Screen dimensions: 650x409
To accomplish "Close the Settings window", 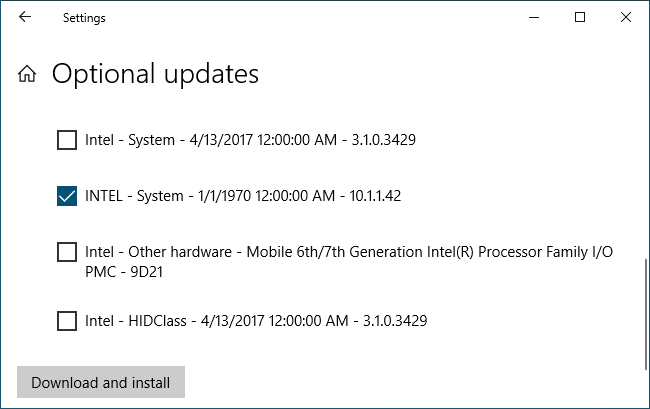I will click(x=625, y=17).
